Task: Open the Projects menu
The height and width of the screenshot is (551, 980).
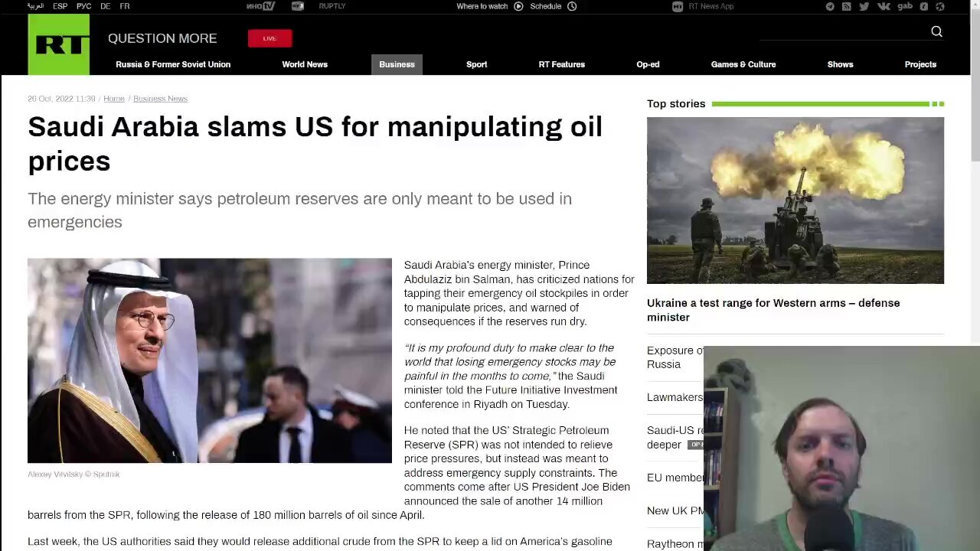Action: [920, 64]
